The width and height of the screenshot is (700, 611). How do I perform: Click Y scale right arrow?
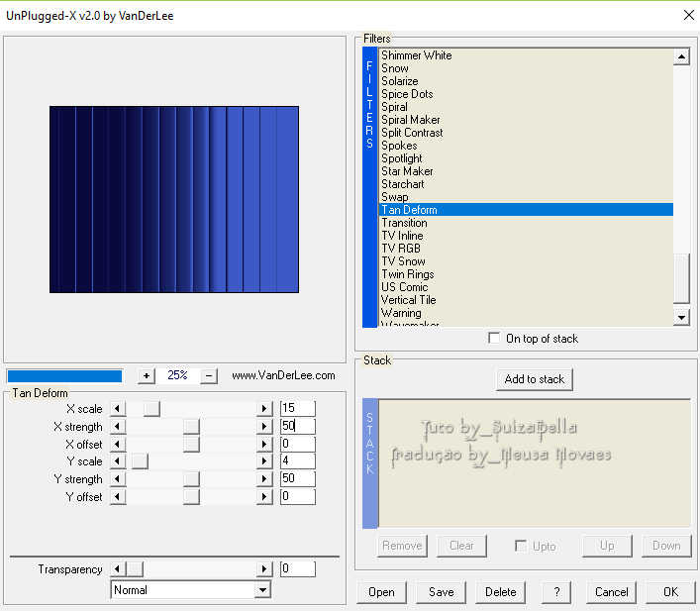point(264,461)
